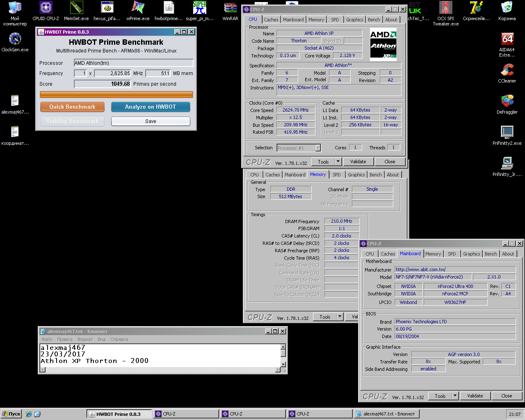525x420 pixels.
Task: Click DRAM Frequency value 210.0 MHz
Action: coord(342,221)
